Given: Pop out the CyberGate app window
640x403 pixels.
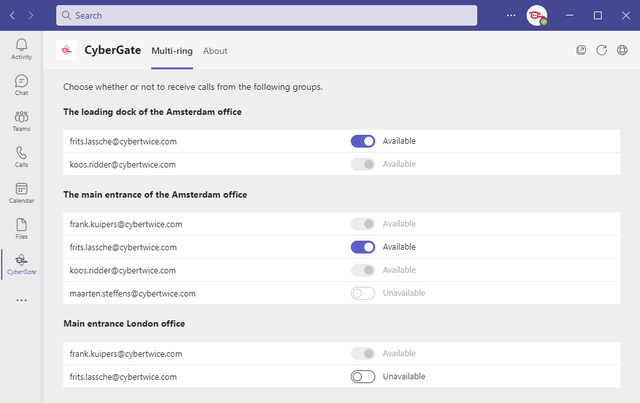Looking at the screenshot, I should pos(581,50).
